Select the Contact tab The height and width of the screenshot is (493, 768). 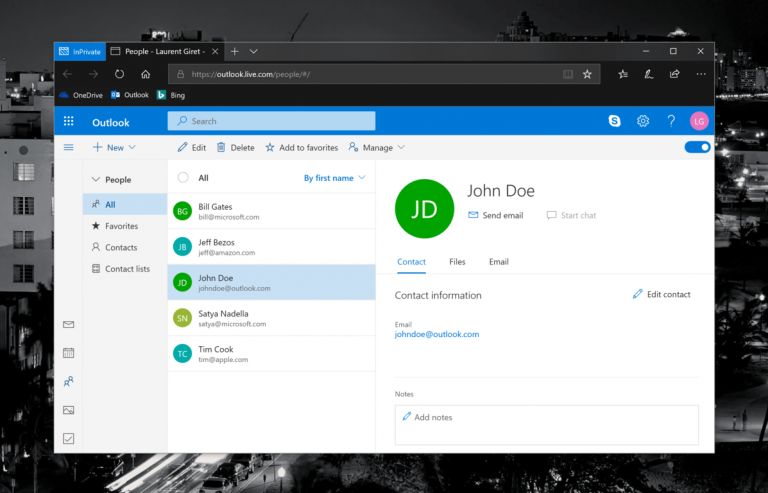coord(411,262)
